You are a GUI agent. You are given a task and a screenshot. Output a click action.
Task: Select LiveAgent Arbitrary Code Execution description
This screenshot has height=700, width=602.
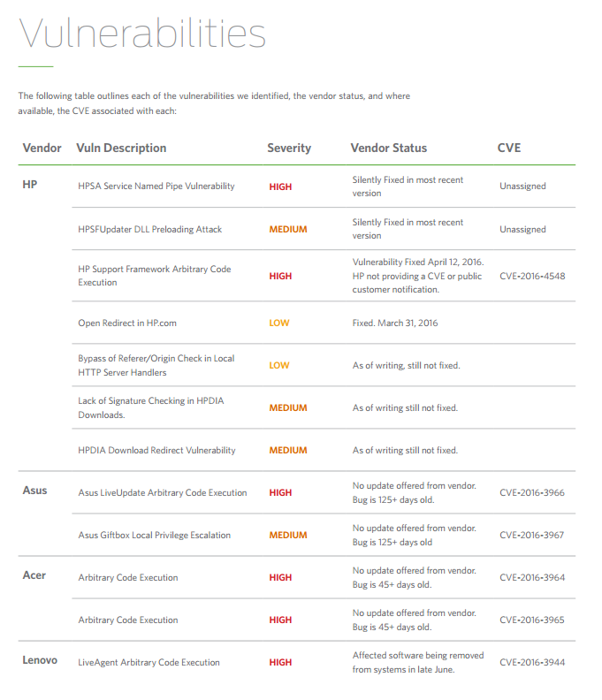[x=149, y=662]
